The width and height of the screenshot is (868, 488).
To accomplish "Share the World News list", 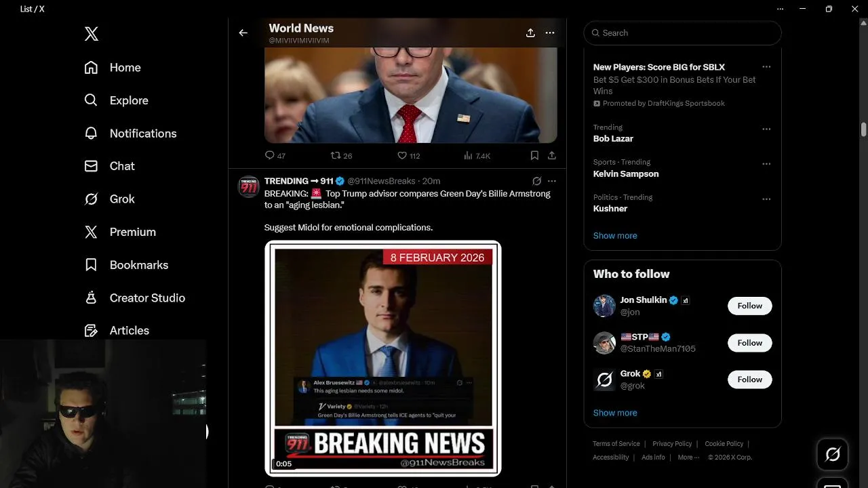I will pos(530,33).
